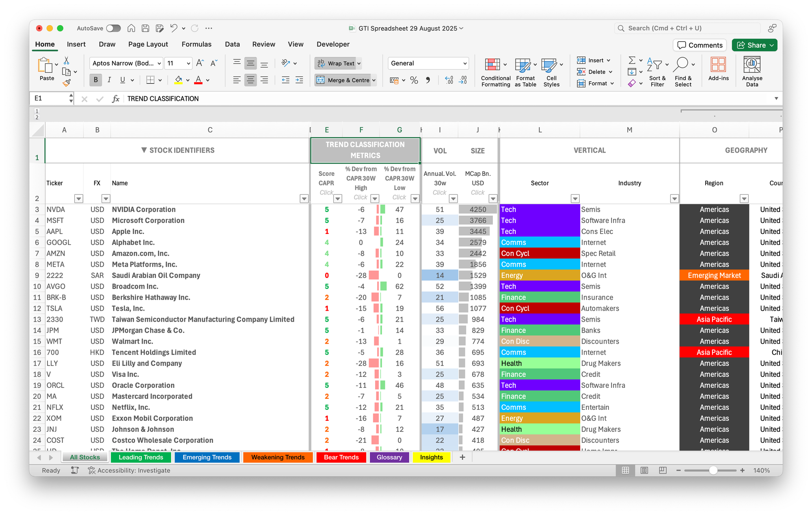
Task: Expand the General number format dropdown
Action: (x=464, y=63)
